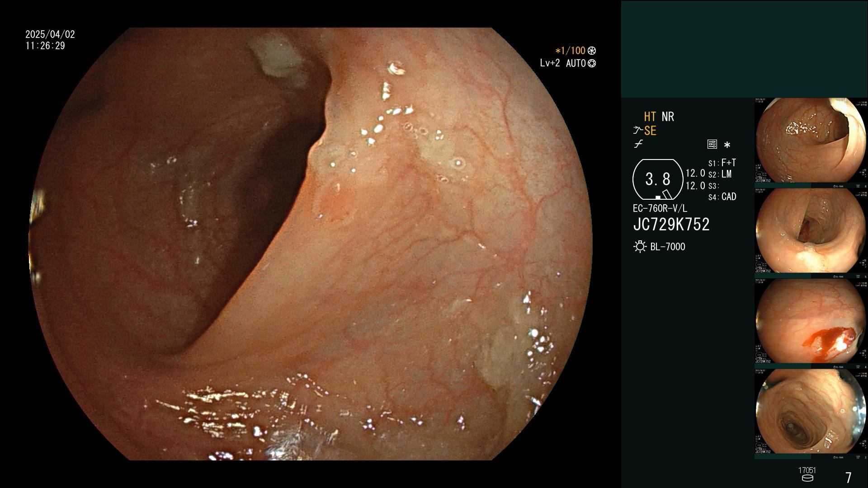Select the structure enhancement icon left of SE
The width and height of the screenshot is (868, 488).
[638, 131]
